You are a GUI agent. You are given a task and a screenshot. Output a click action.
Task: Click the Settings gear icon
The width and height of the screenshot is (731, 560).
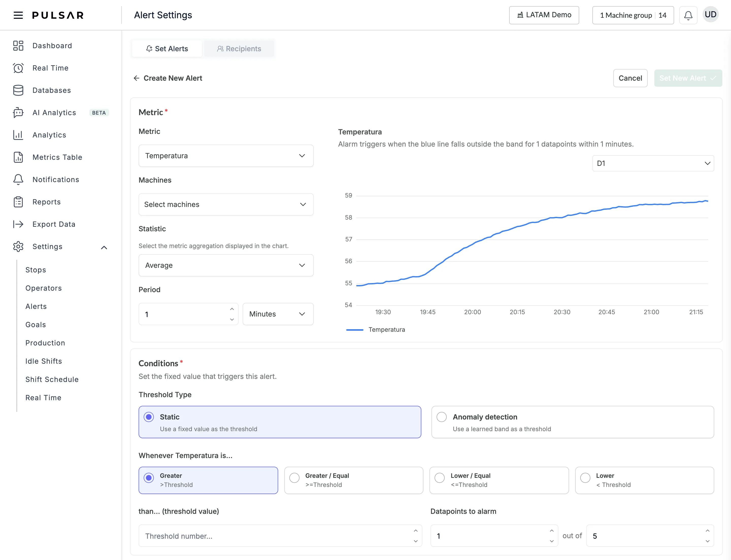pos(18,247)
